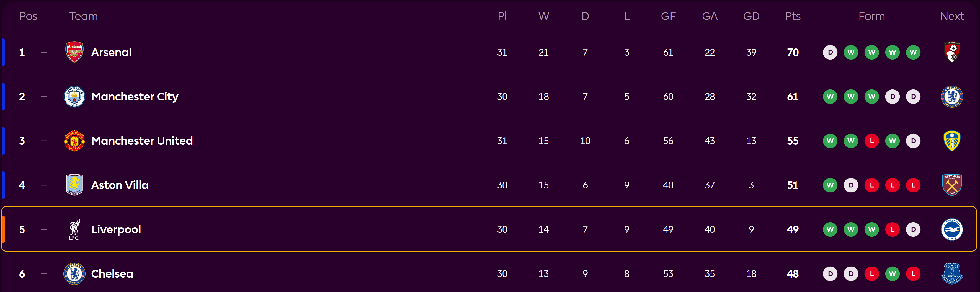Image resolution: width=980 pixels, height=292 pixels.
Task: Click Manchester City's points total 61
Action: point(793,97)
